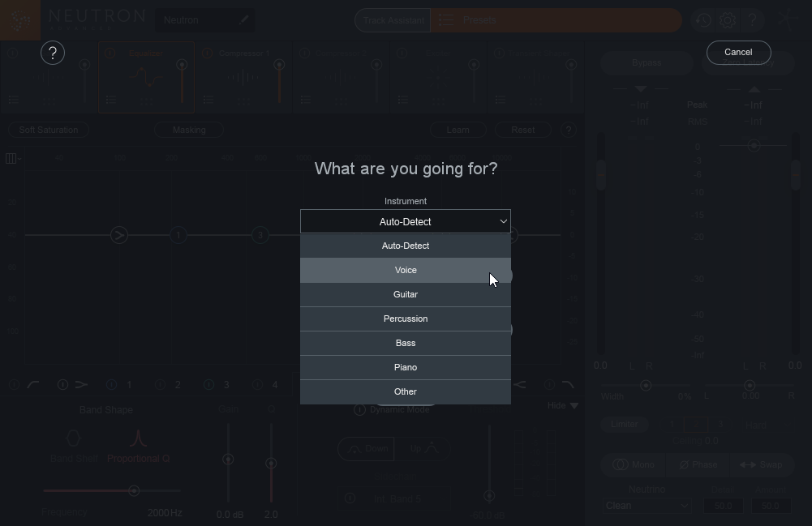Image resolution: width=812 pixels, height=526 pixels.
Task: Click the high-cut filter shape icon
Action: coord(568,384)
